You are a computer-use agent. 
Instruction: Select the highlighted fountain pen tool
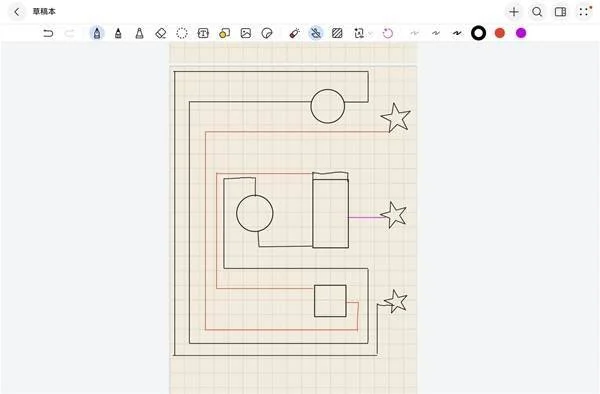(x=97, y=33)
